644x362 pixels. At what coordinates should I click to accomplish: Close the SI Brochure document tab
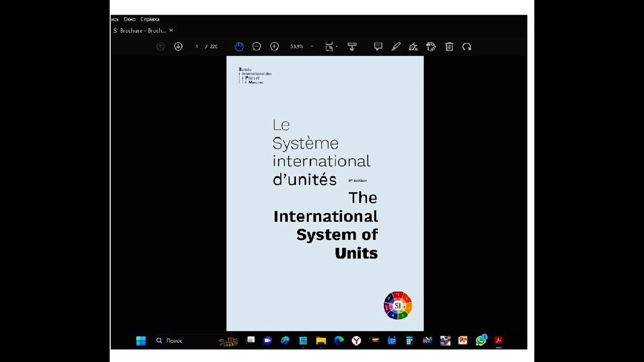[171, 30]
